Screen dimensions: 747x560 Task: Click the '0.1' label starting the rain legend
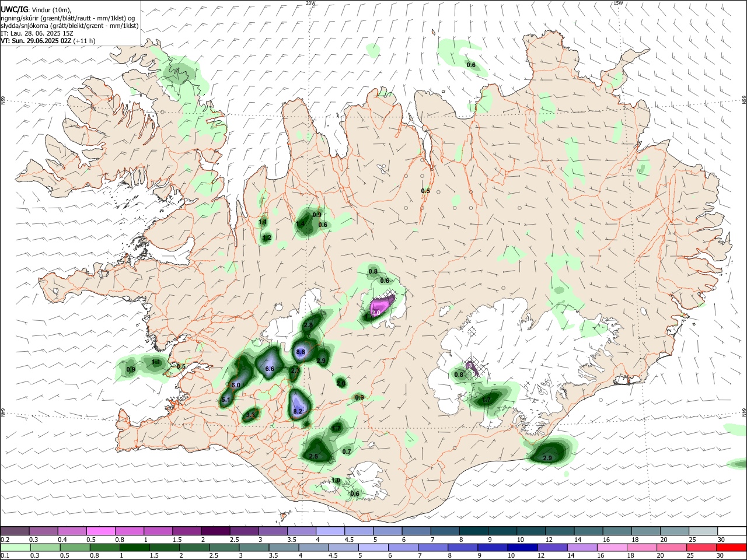coord(5,555)
